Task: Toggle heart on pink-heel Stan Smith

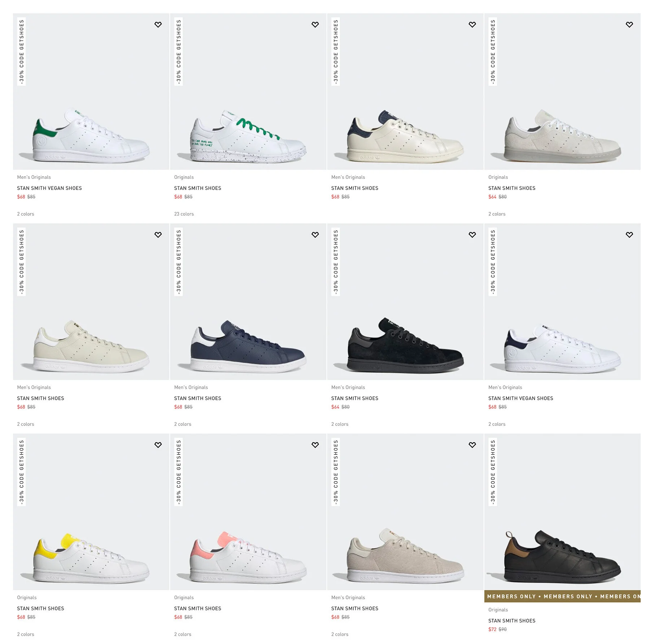Action: tap(315, 445)
